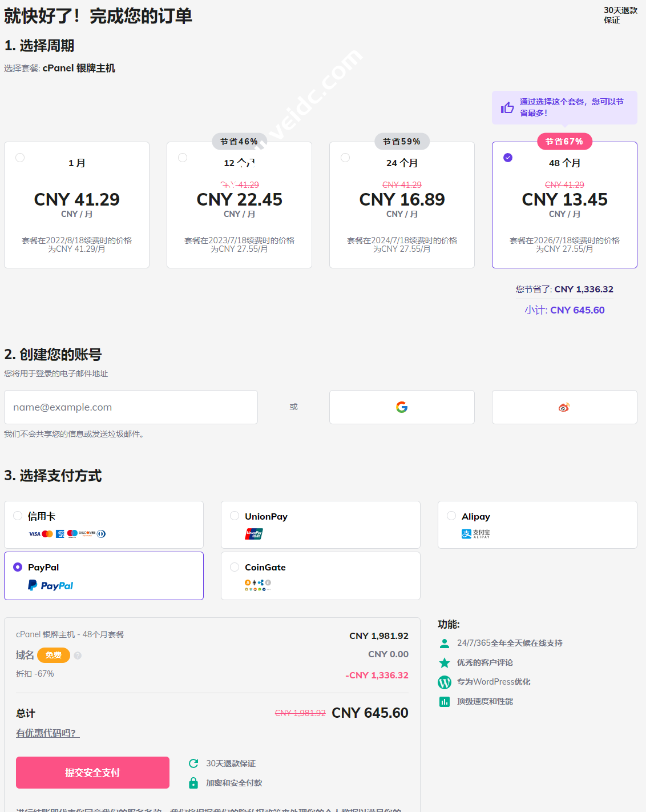Click the 30天退款保证 refresh icon

(193, 763)
